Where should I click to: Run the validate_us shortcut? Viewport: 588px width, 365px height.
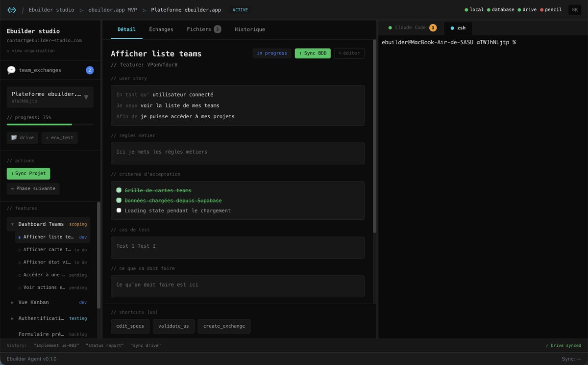click(173, 326)
